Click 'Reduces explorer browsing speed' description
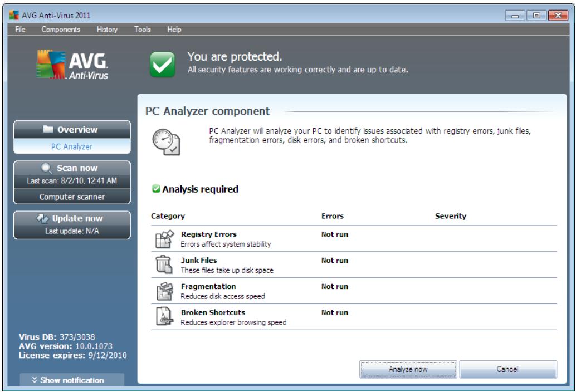 click(233, 322)
